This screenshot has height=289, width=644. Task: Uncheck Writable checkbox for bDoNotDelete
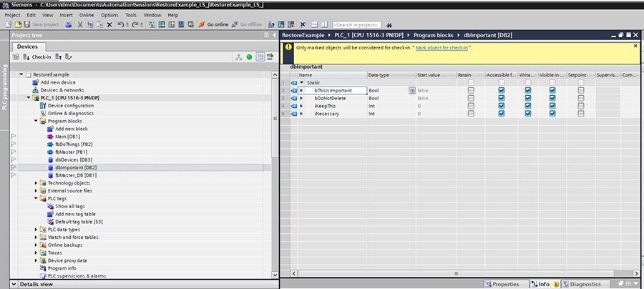(x=528, y=98)
